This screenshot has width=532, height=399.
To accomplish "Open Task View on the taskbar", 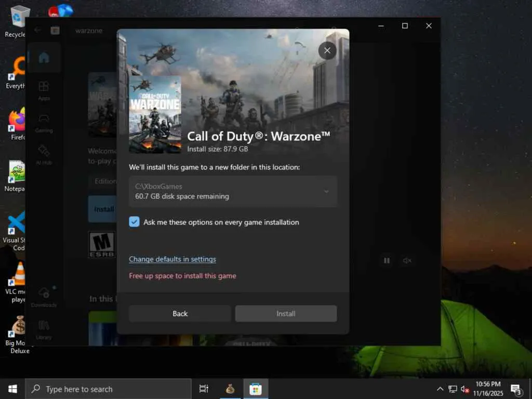I will coord(204,389).
